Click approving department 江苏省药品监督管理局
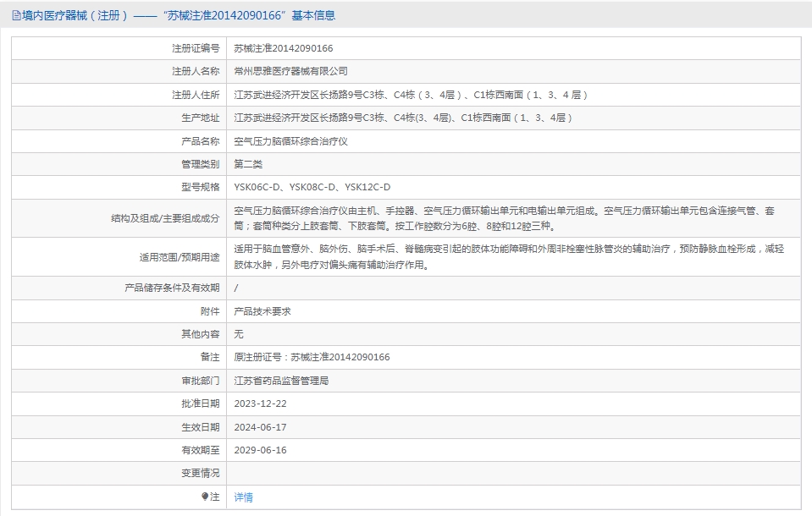 pyautogui.click(x=281, y=381)
